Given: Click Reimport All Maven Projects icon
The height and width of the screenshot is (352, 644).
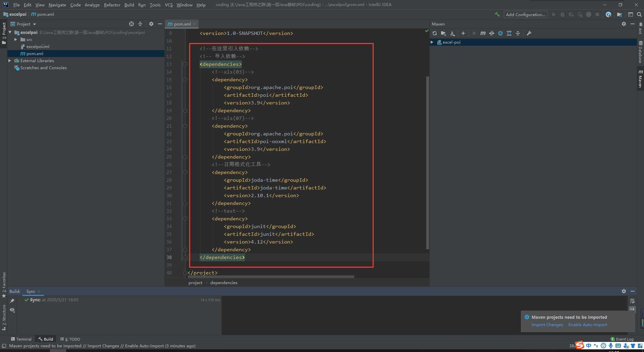Looking at the screenshot, I should tap(435, 33).
